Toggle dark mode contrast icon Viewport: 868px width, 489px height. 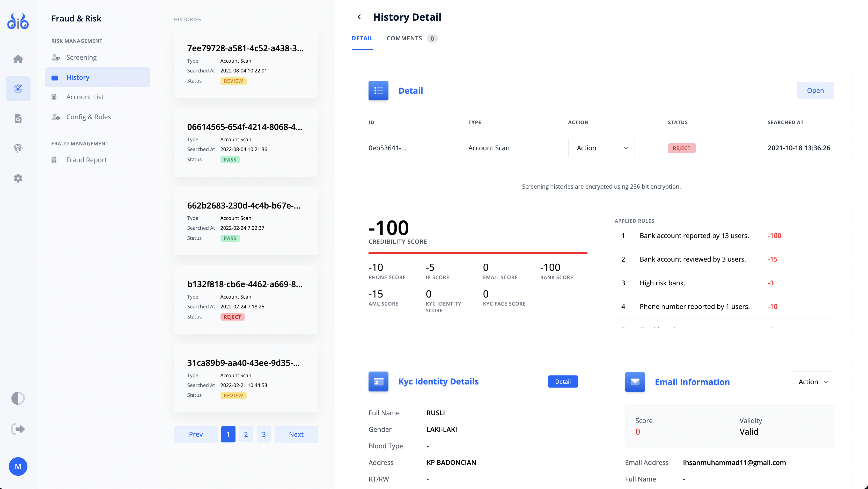(x=18, y=398)
